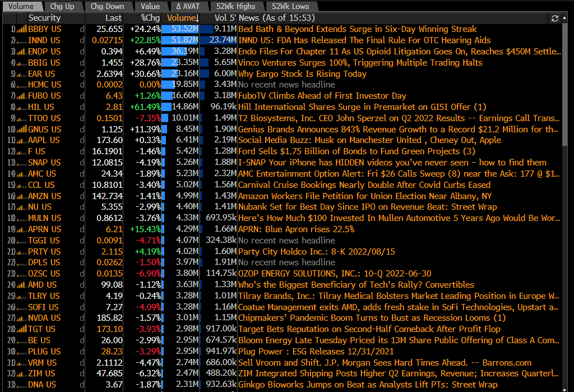This screenshot has width=574, height=392.
Task: Click the scrollbar up arrow
Action: coord(564,17)
